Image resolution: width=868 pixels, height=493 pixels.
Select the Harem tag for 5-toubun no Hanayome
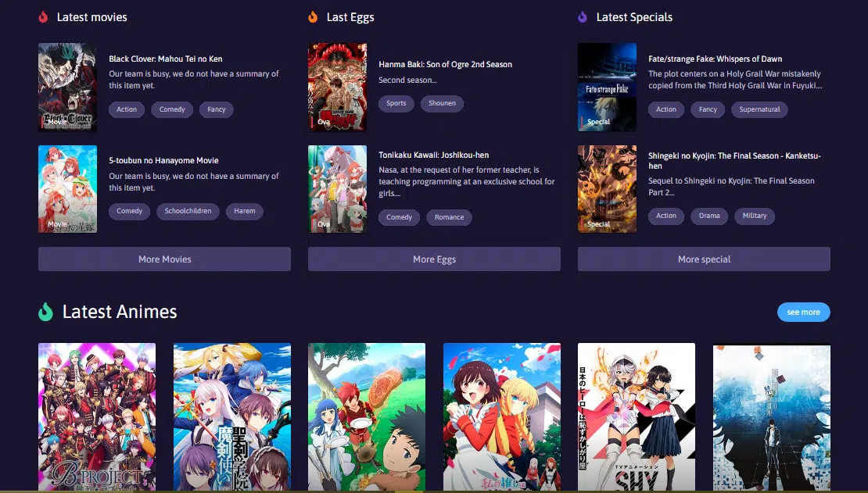click(244, 211)
